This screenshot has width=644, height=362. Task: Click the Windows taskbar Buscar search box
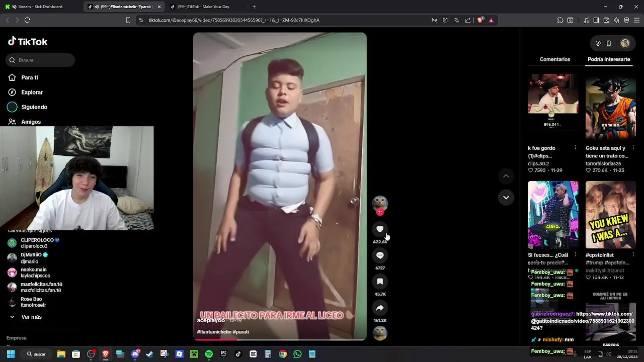[37, 354]
